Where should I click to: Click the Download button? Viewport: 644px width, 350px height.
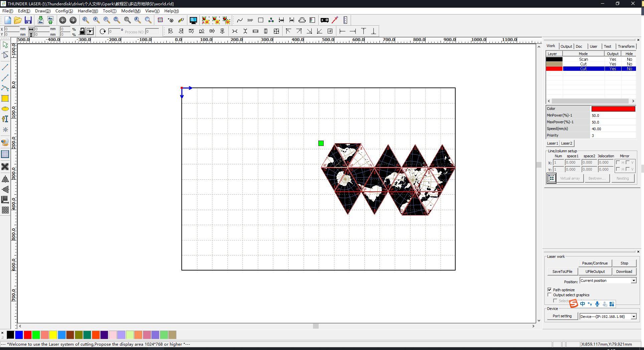coord(624,272)
